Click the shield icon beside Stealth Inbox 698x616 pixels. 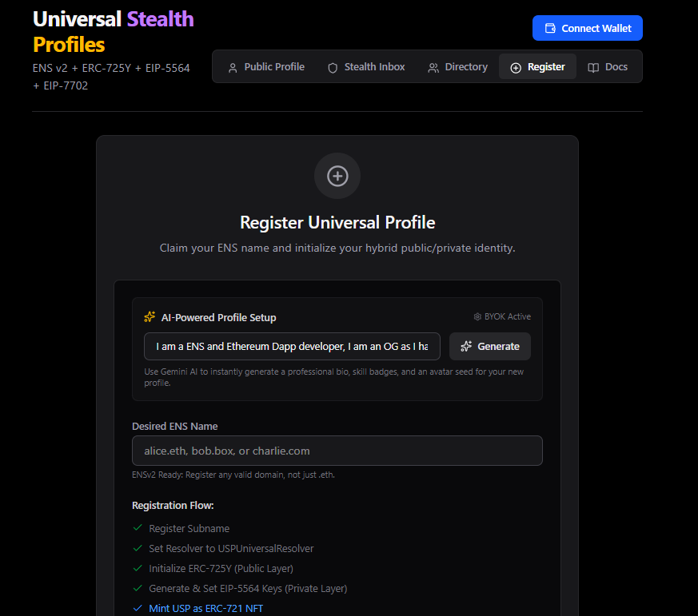coord(333,68)
